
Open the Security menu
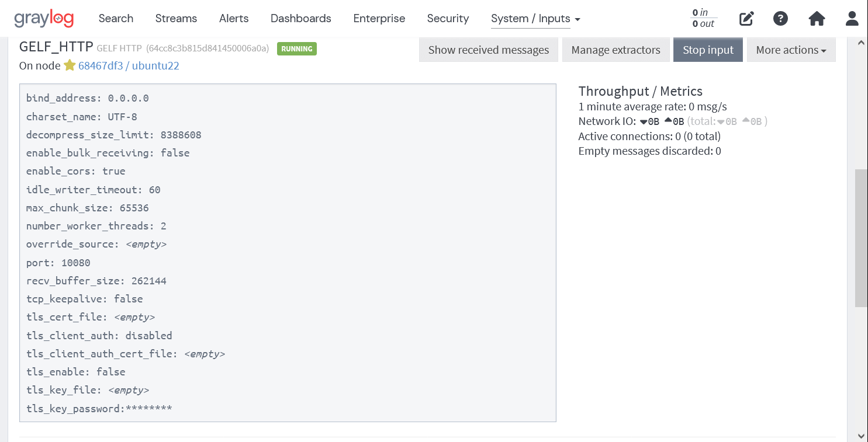[448, 19]
